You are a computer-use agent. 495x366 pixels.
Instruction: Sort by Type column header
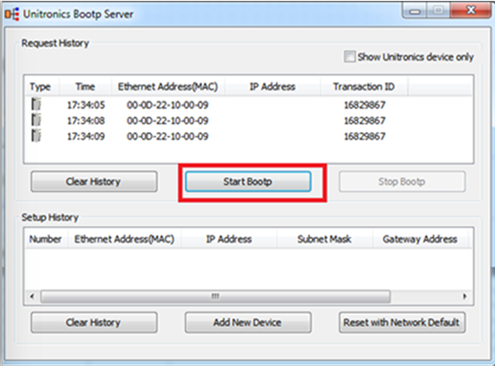tap(42, 87)
